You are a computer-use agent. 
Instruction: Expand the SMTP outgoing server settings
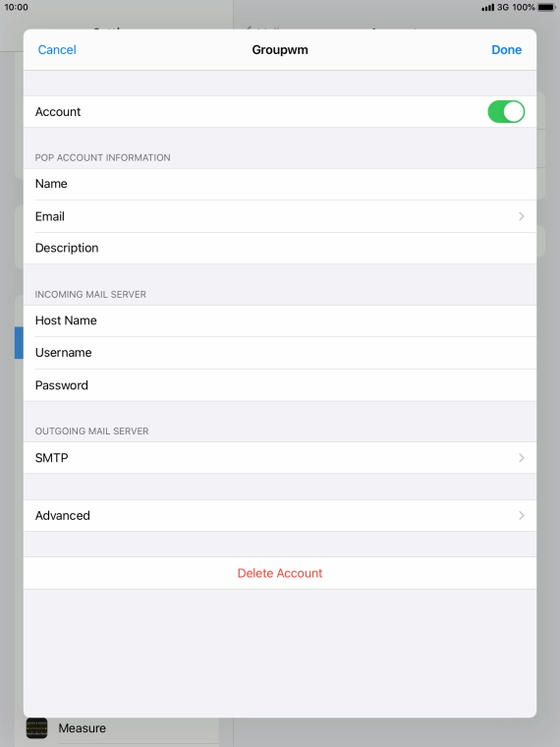[x=280, y=458]
